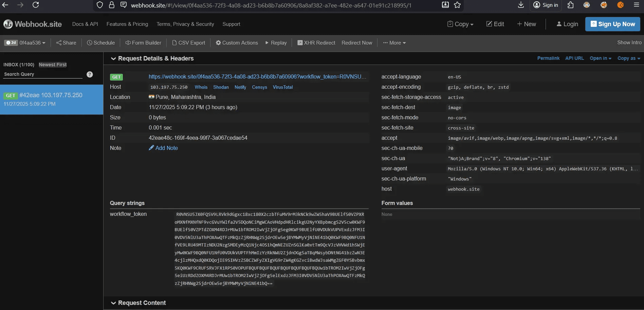The width and height of the screenshot is (644, 310).
Task: Click CSV Export
Action: coord(188,43)
